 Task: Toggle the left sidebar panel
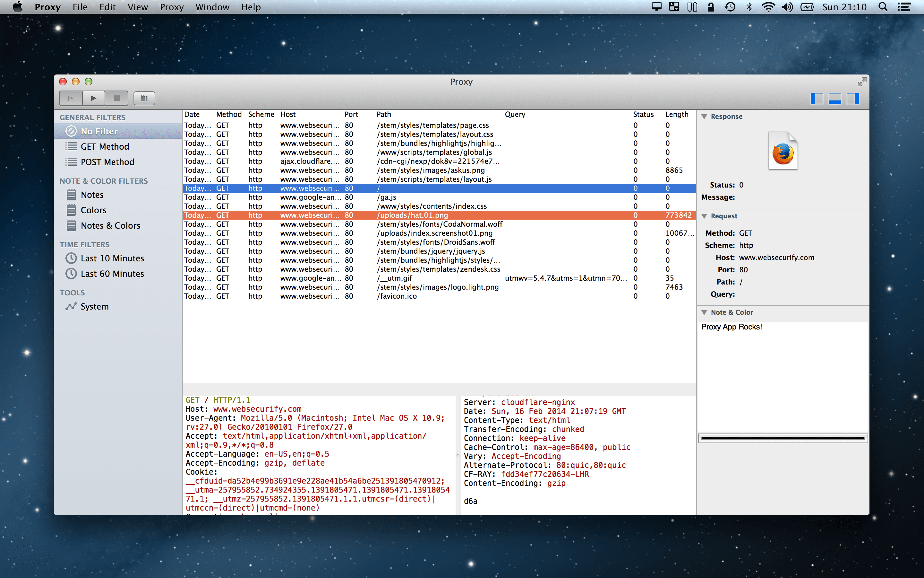point(816,99)
